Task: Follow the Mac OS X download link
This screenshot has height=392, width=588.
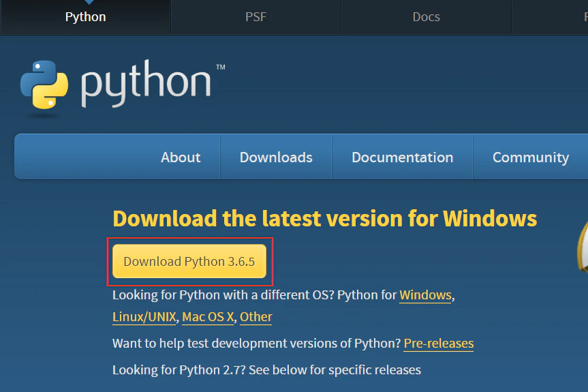Action: click(x=208, y=316)
